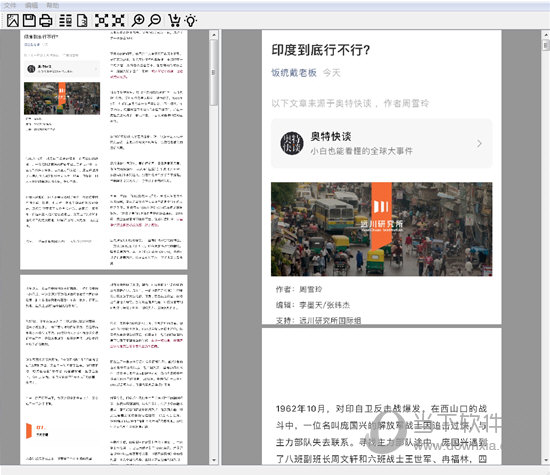Image resolution: width=550 pixels, height=475 pixels.
Task: Click the scroll down arrow of left pane
Action: pyautogui.click(x=214, y=460)
